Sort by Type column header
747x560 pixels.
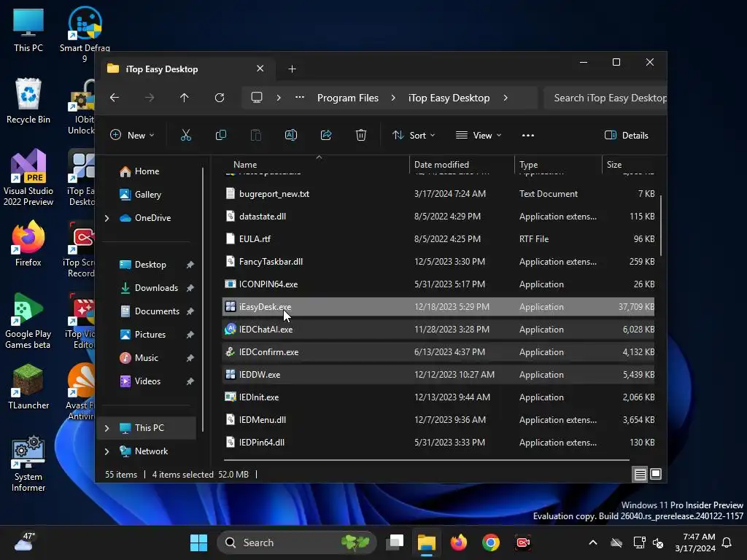coord(558,165)
